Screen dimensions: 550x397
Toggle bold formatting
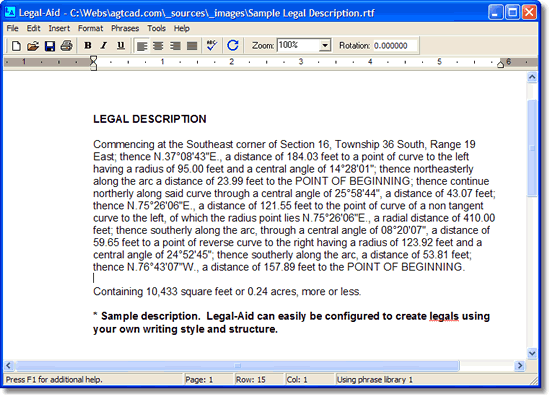(88, 46)
